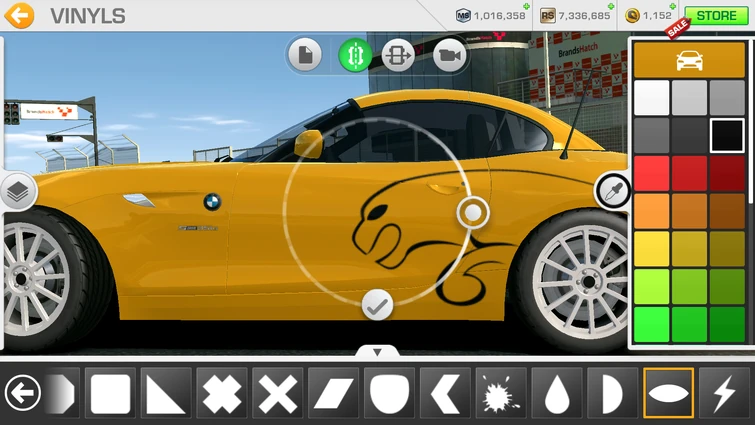The width and height of the screenshot is (755, 425).
Task: Click the color palette scrollbar
Action: (751, 120)
